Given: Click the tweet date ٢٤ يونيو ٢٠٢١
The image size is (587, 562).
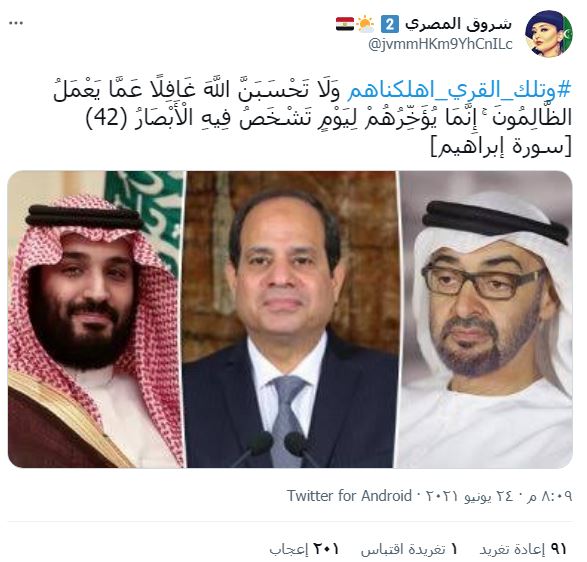Looking at the screenshot, I should (471, 496).
